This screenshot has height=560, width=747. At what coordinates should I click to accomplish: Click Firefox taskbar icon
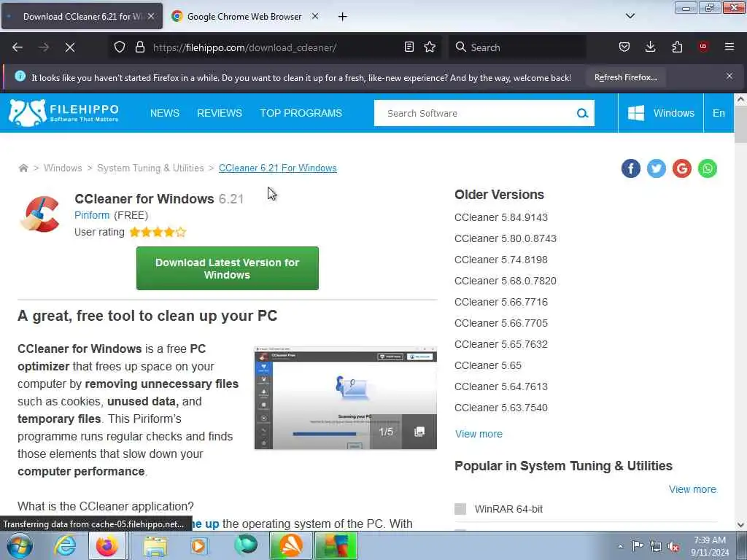pyautogui.click(x=108, y=545)
